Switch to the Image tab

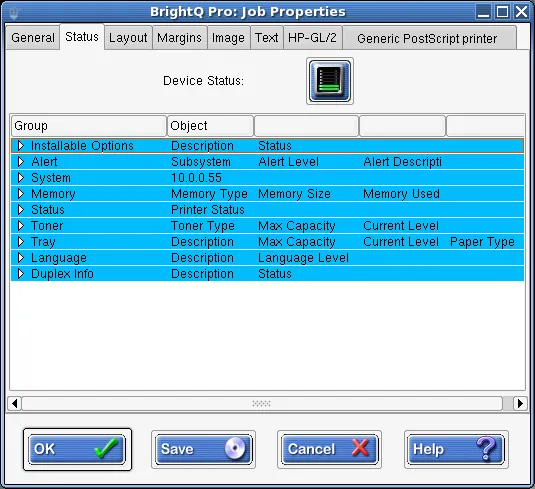click(x=228, y=38)
